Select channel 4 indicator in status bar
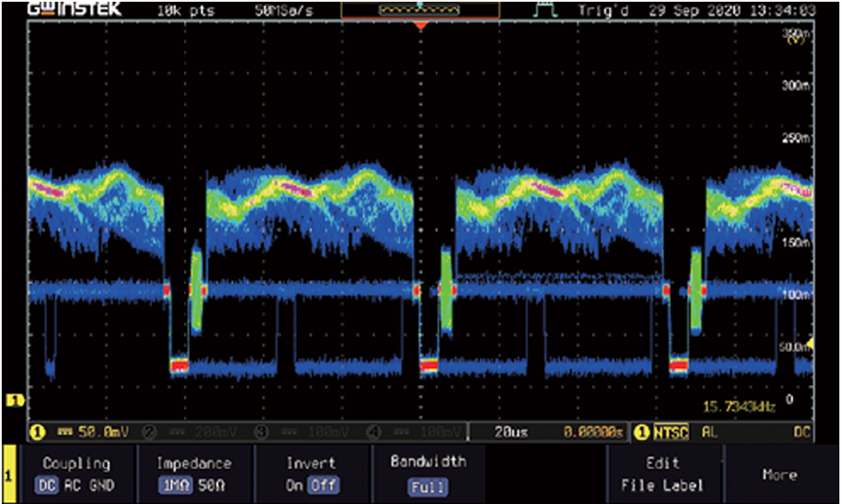The image size is (842, 504). tap(373, 432)
